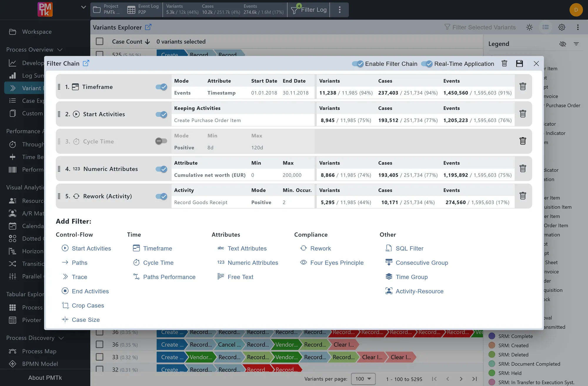588x386 pixels.
Task: Open the Variants per page dropdown
Action: (363, 379)
